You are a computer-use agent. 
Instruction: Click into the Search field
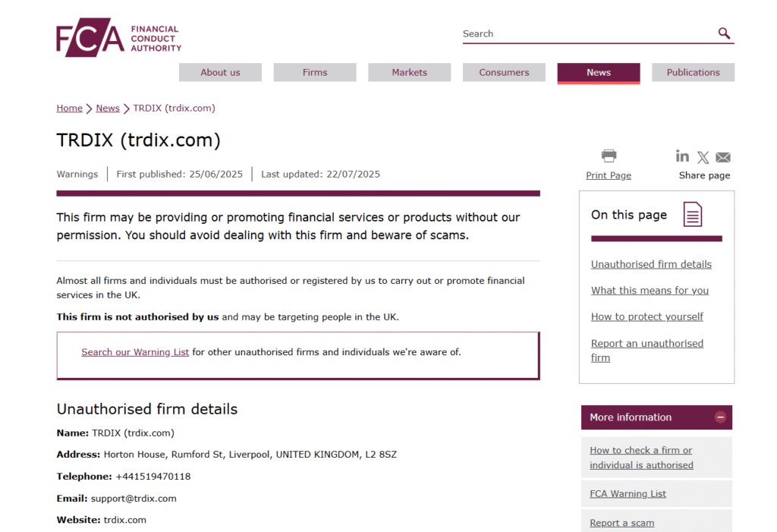[584, 34]
